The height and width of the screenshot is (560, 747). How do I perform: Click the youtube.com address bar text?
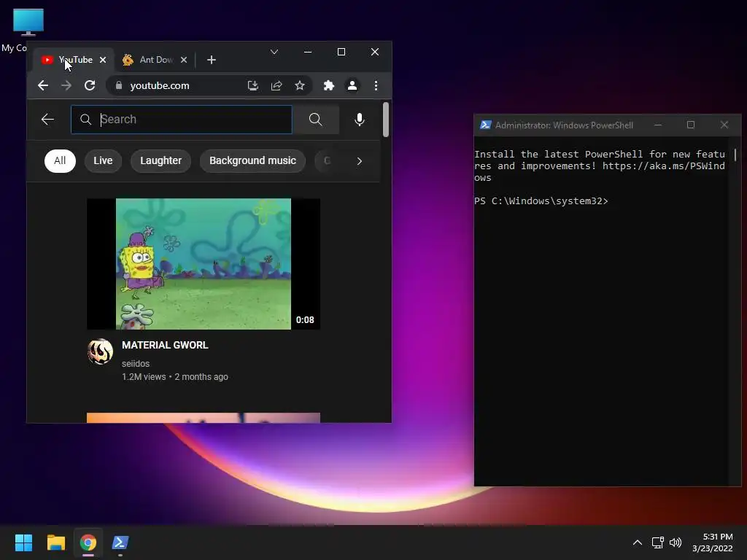[x=160, y=86]
